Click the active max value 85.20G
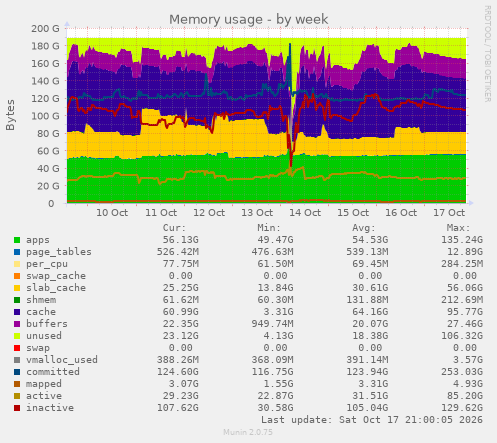This screenshot has height=443, width=497. pyautogui.click(x=465, y=396)
